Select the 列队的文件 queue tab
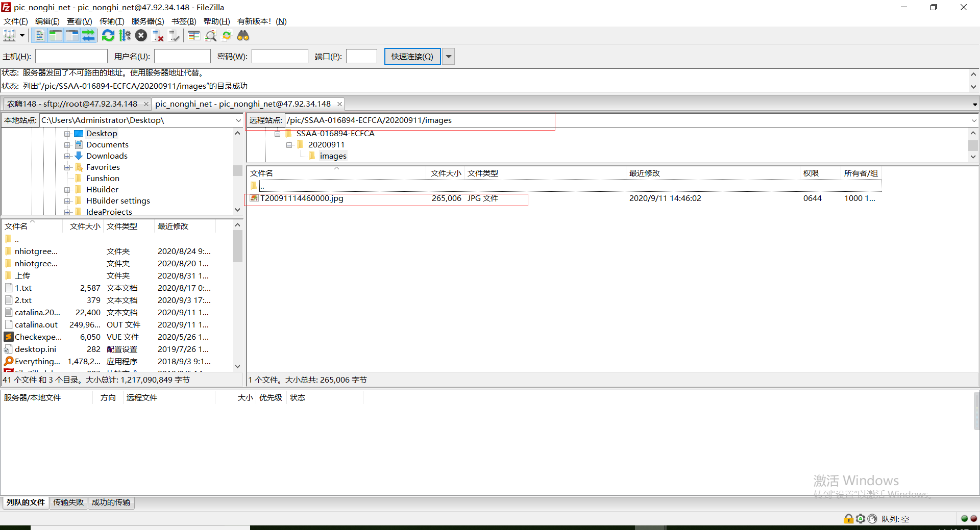Viewport: 980px width, 530px height. click(x=26, y=502)
